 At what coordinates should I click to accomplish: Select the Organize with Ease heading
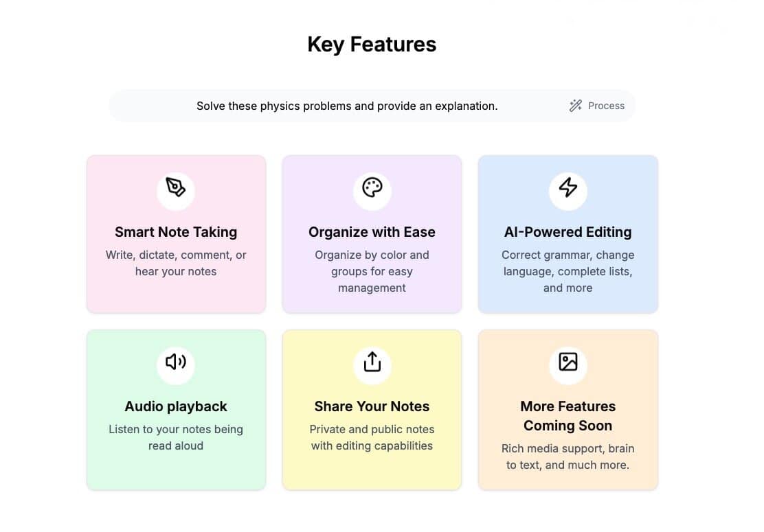pyautogui.click(x=372, y=232)
